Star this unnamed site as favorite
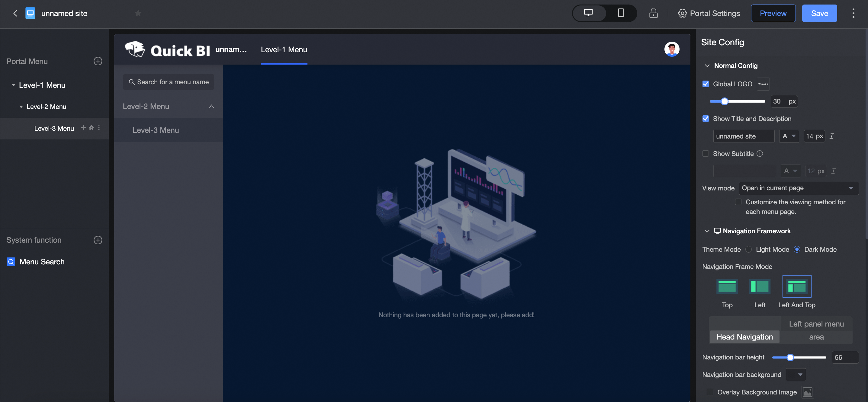Image resolution: width=868 pixels, height=402 pixels. coord(138,13)
